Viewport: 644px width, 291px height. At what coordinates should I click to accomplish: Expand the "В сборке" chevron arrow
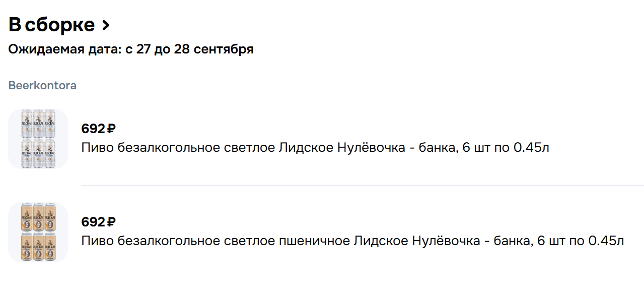click(x=106, y=25)
